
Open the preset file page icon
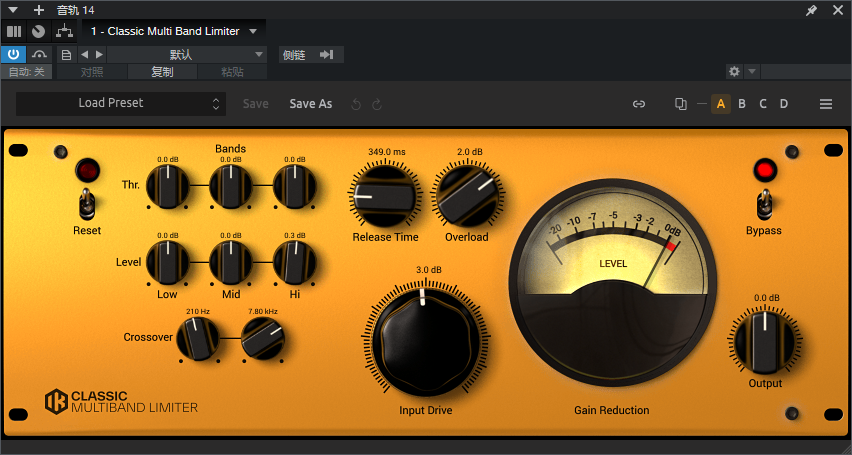click(66, 54)
